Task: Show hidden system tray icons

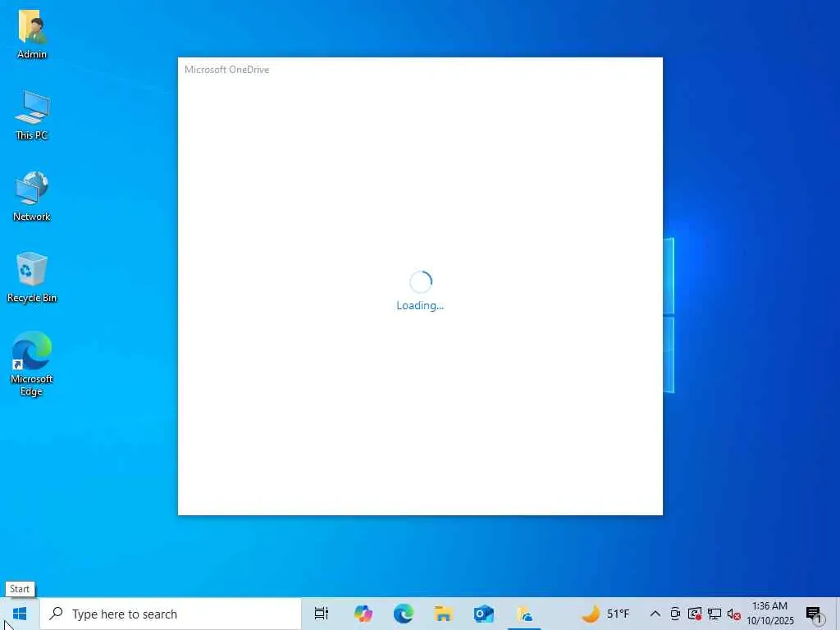Action: coord(655,614)
